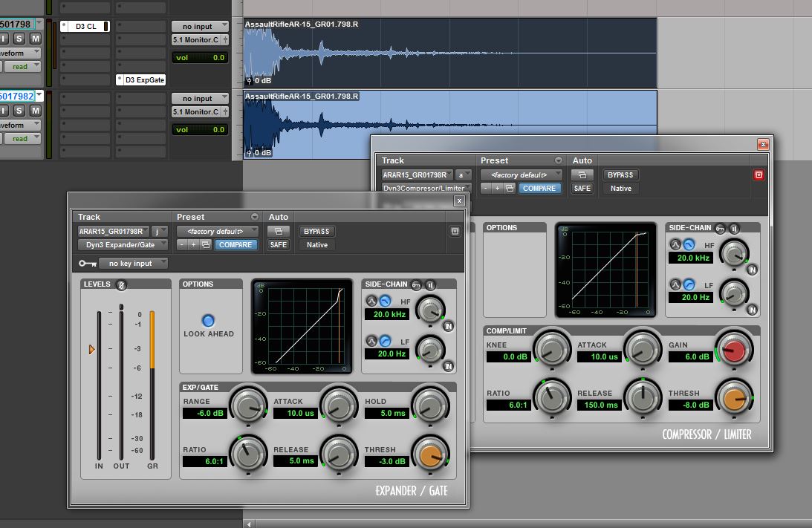
Task: Click the RATIO 6.0:1 value field in Expander/Gate
Action: pyautogui.click(x=204, y=461)
